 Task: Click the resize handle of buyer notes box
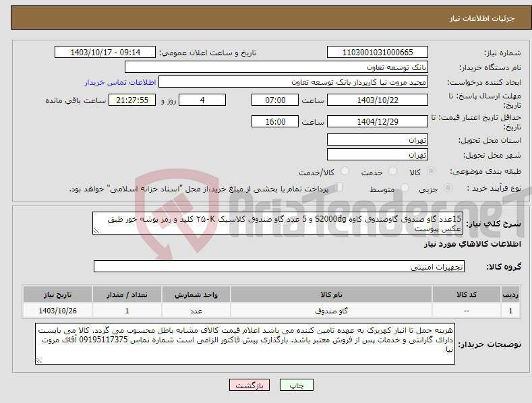[39, 361]
